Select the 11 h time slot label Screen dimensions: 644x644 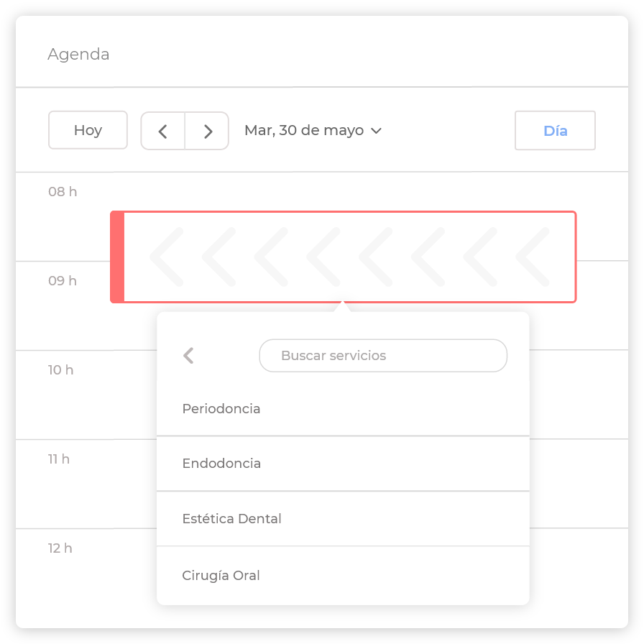click(x=59, y=459)
